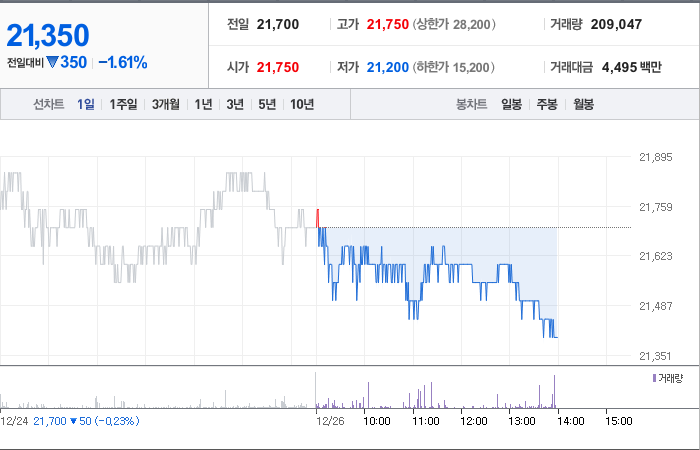Click the 13:00 time axis label
The height and width of the screenshot is (450, 700).
pyautogui.click(x=522, y=421)
